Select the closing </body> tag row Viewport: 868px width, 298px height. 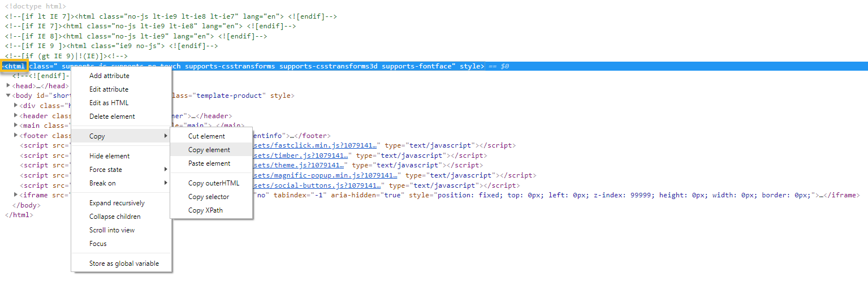[x=27, y=205]
